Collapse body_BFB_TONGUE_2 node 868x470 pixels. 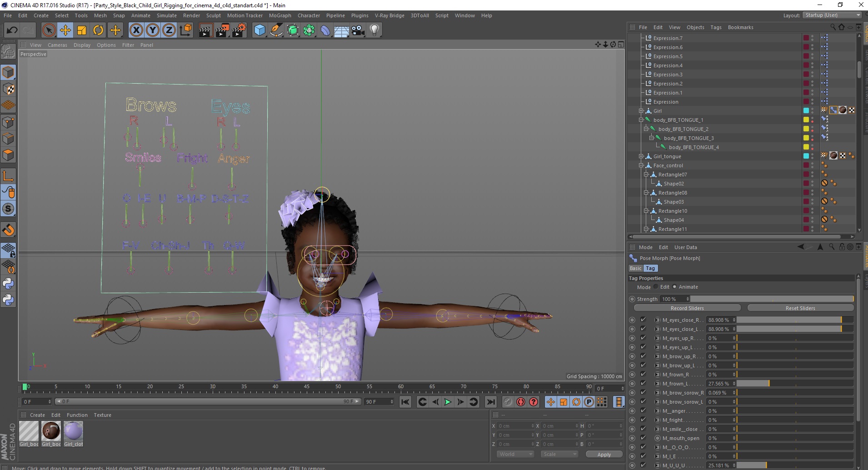[646, 129]
